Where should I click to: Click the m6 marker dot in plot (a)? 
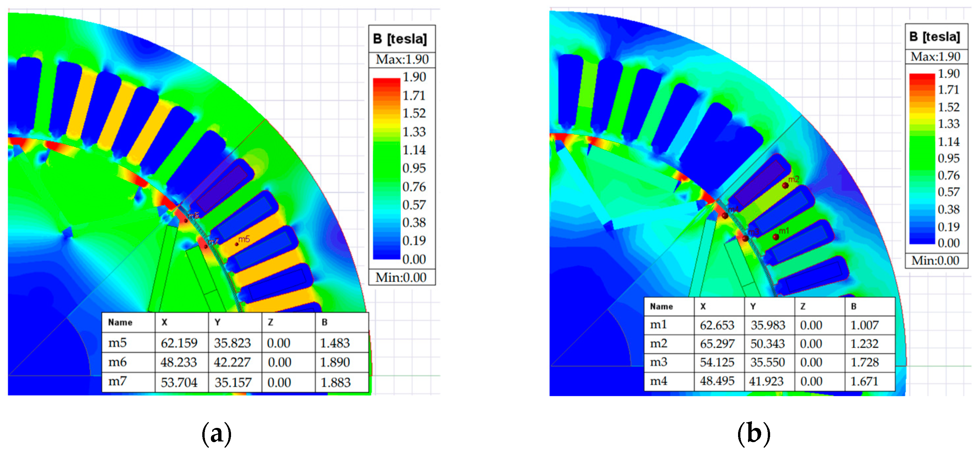coord(186,221)
